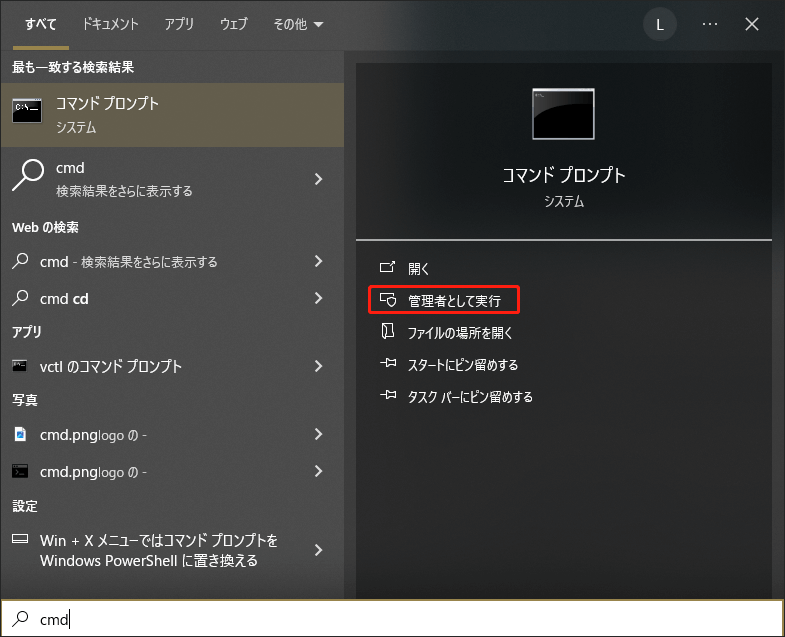Open the three-dot options menu
The image size is (785, 637).
click(710, 24)
